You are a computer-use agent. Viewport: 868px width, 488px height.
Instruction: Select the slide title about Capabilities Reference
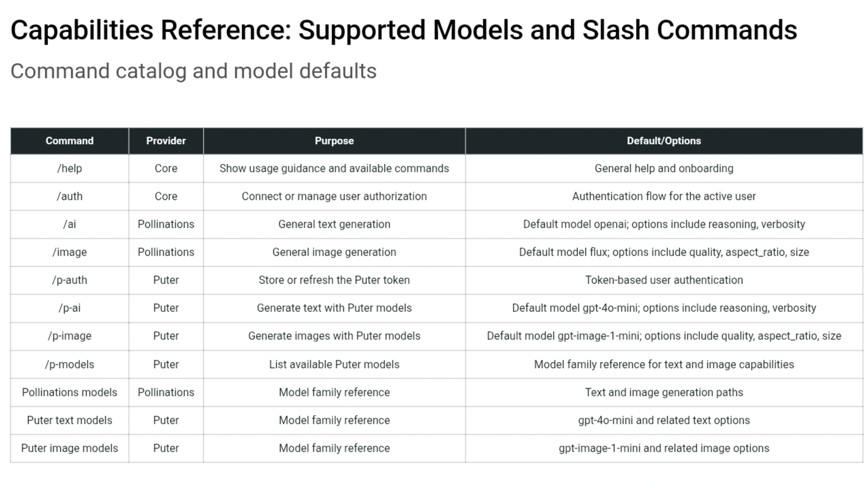click(x=403, y=30)
